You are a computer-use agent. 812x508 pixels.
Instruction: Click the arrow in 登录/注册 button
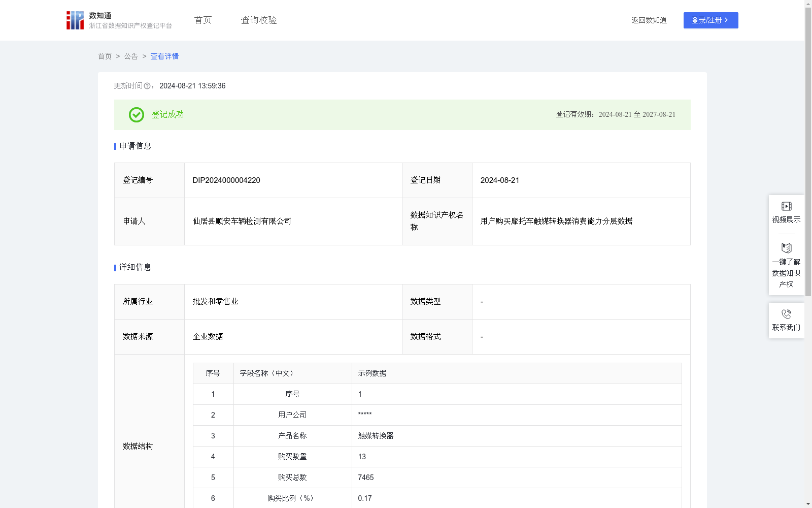coord(727,20)
